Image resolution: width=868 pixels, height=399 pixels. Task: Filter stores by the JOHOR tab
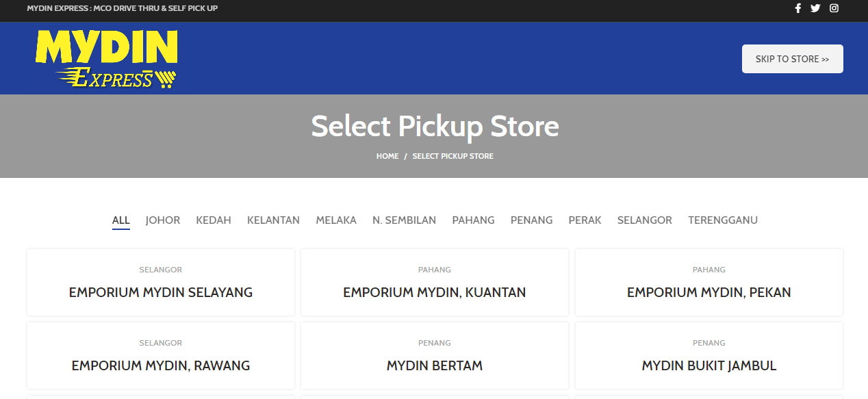(x=162, y=220)
